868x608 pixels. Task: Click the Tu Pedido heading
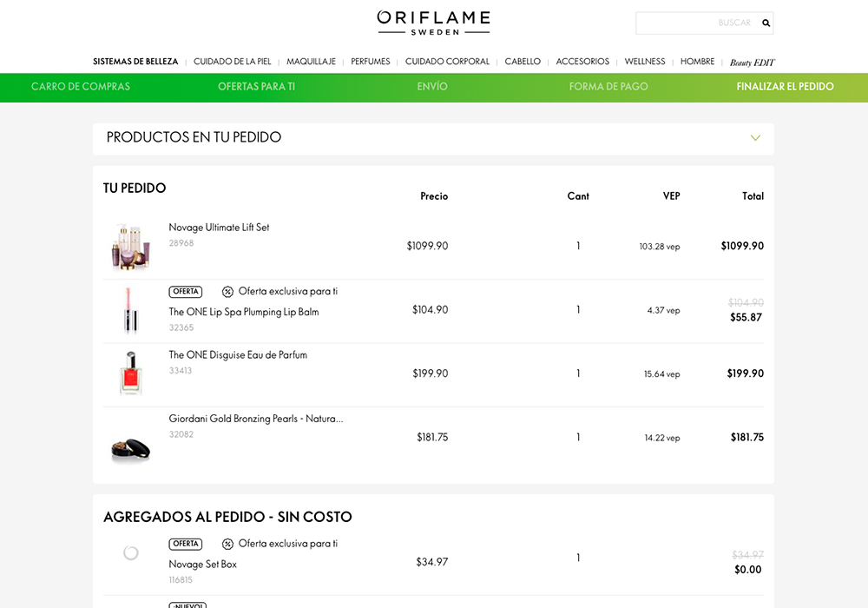(x=135, y=188)
